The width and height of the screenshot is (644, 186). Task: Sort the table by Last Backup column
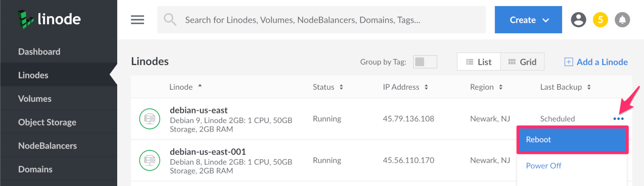pos(565,87)
